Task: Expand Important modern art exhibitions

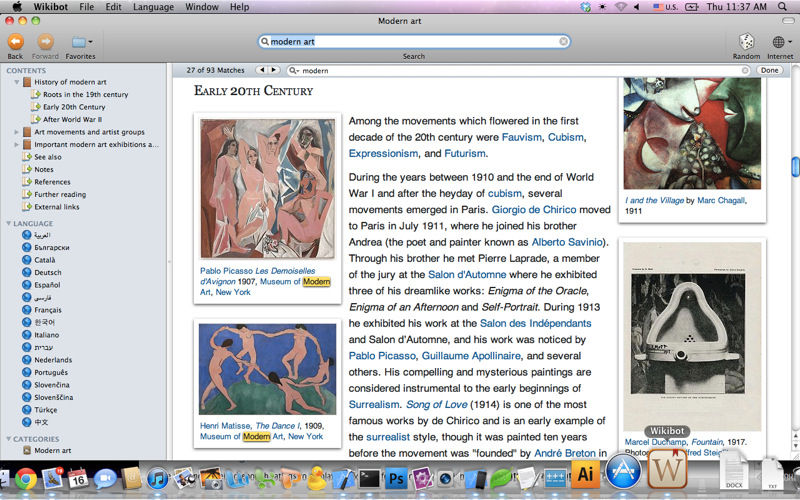Action: pyautogui.click(x=16, y=144)
